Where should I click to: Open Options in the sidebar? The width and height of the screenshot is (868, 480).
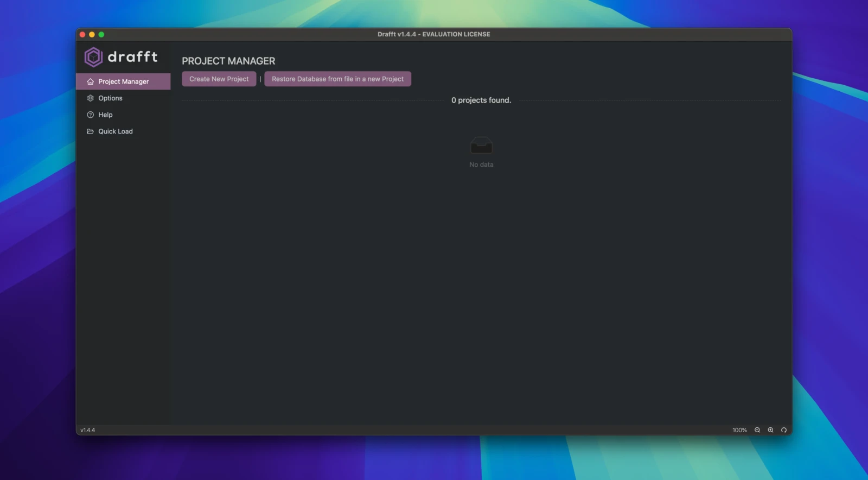click(x=123, y=98)
